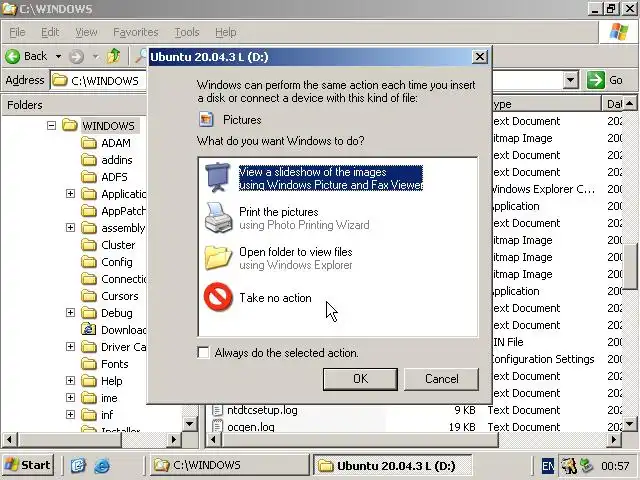Expand the inf folder node
640x480 pixels.
pos(70,415)
